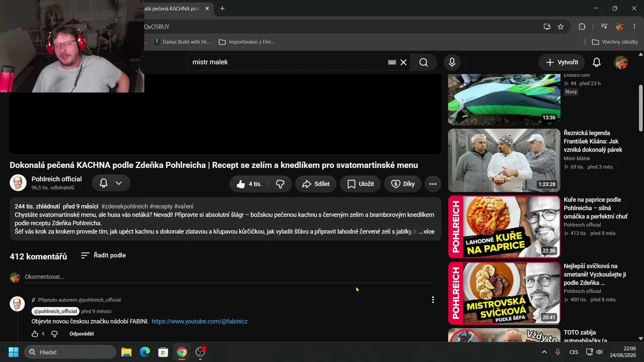
Task: Open Microsoft Store from taskbar
Action: (x=163, y=352)
